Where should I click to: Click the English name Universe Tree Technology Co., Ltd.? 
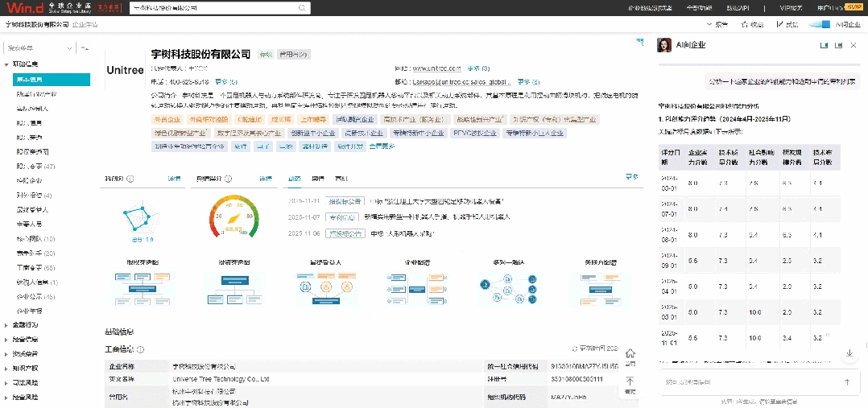click(x=221, y=380)
